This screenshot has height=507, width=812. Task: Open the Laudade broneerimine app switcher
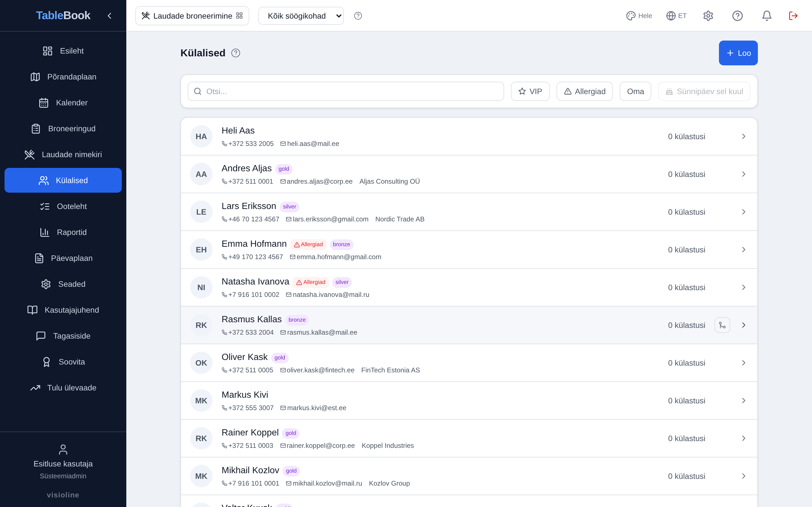coord(192,16)
